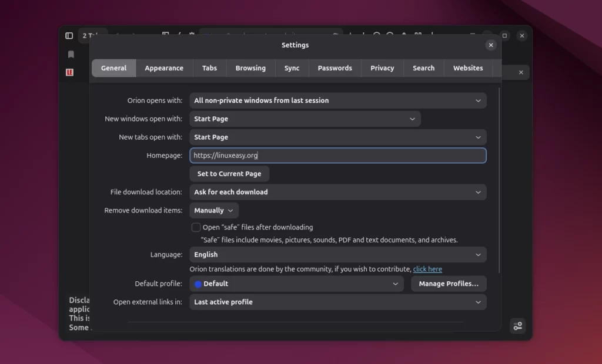Image resolution: width=602 pixels, height=364 pixels.
Task: Expand Open external links in dropdown
Action: pos(338,302)
